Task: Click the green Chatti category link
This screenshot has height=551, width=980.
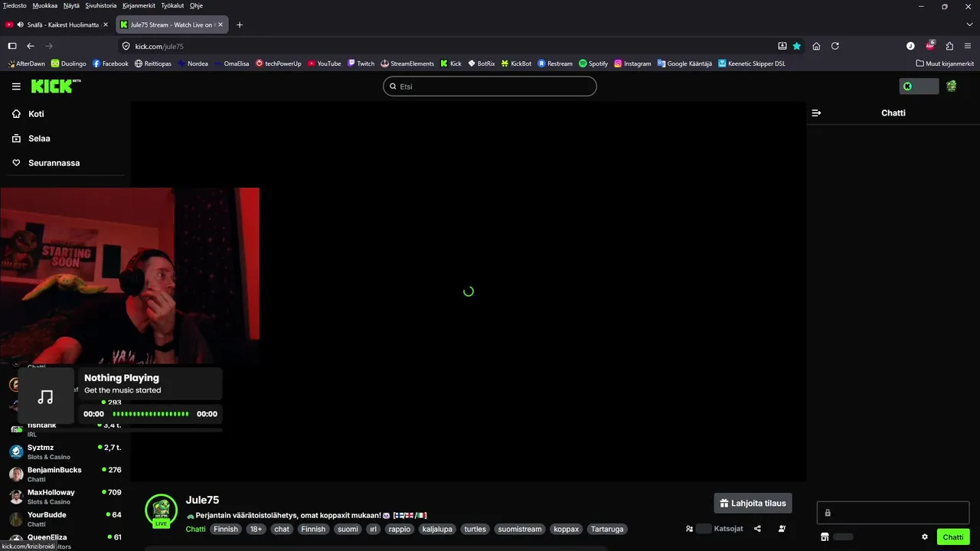Action: pyautogui.click(x=195, y=529)
